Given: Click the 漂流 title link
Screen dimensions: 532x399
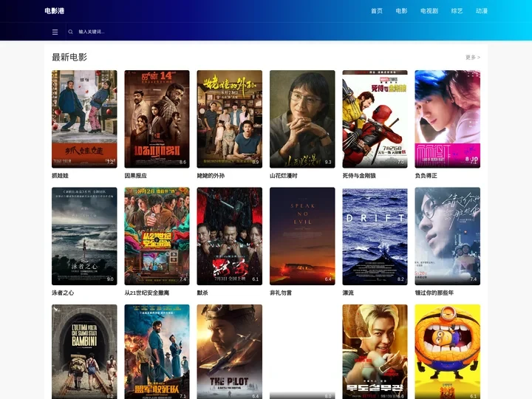Looking at the screenshot, I should [348, 293].
